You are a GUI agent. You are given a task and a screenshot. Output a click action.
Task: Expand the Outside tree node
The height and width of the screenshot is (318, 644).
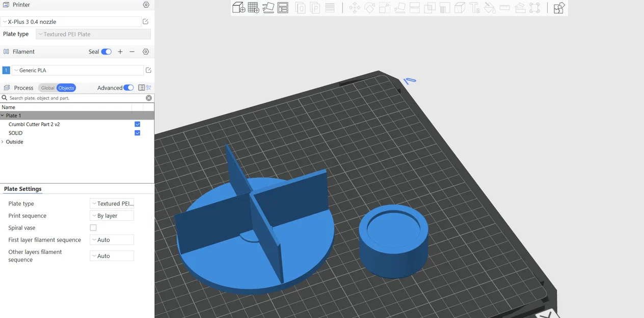[x=3, y=142]
